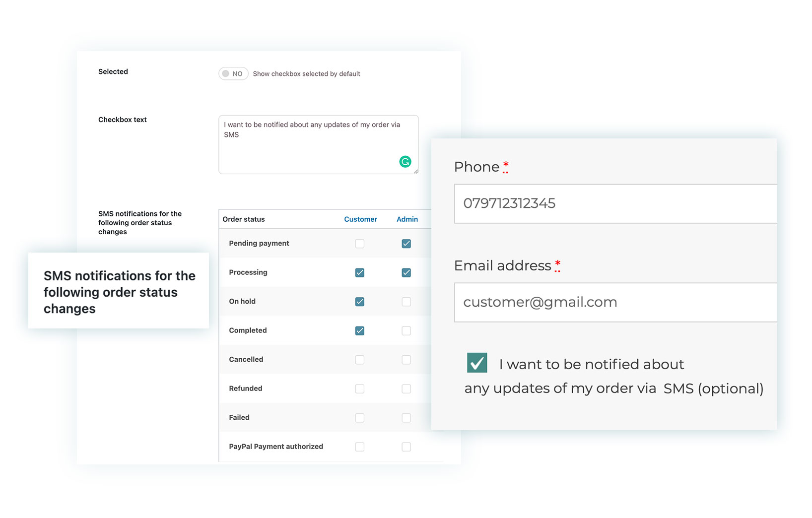
Task: Toggle the 'Show checkbox selected by default' switch
Action: click(233, 74)
